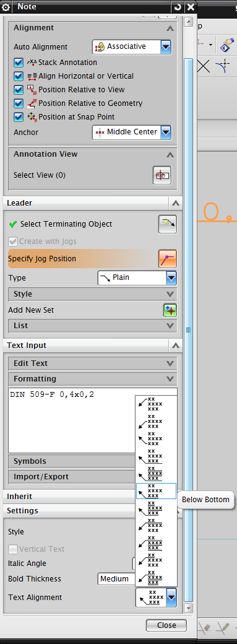Toggle Align Horizontal or Vertical checkbox
The height and width of the screenshot is (644, 237).
click(x=19, y=76)
